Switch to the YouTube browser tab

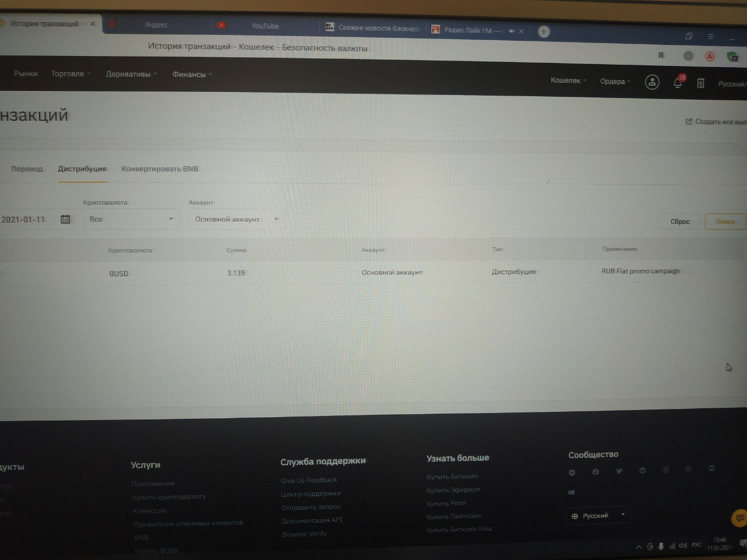click(x=264, y=26)
